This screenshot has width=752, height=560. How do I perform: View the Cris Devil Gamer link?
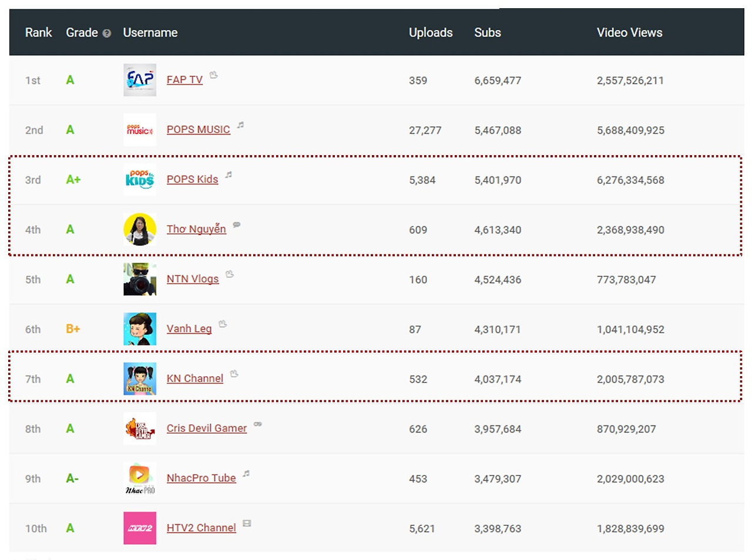coord(207,428)
